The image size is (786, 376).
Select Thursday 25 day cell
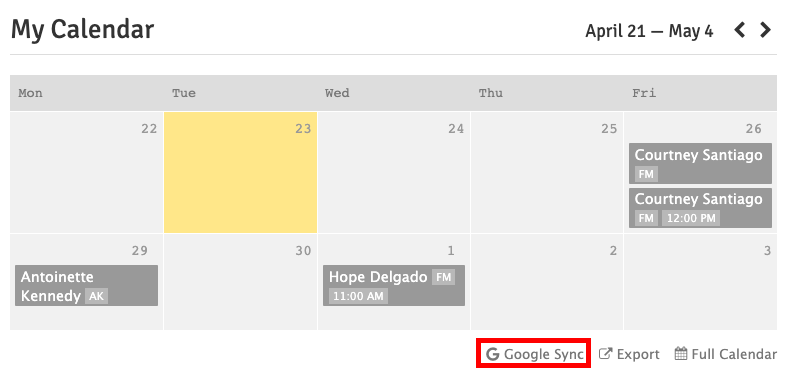[547, 172]
